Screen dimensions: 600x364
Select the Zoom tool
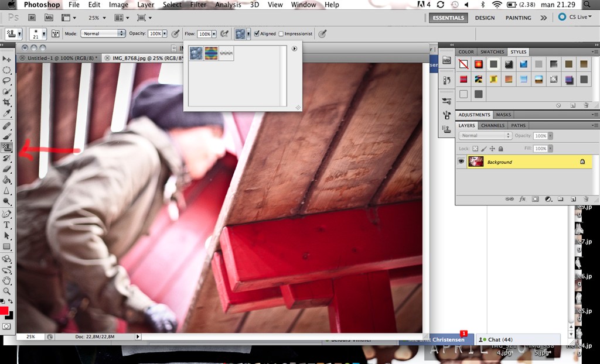click(7, 291)
